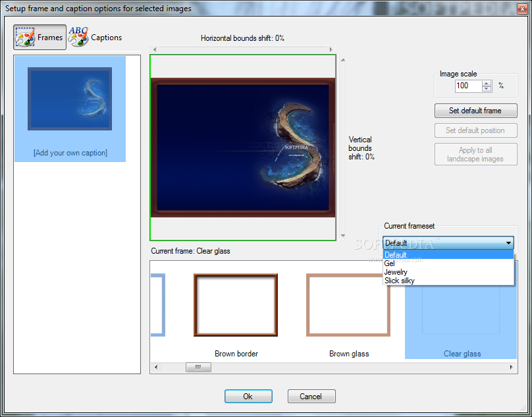Click the framed preview image

[243, 148]
